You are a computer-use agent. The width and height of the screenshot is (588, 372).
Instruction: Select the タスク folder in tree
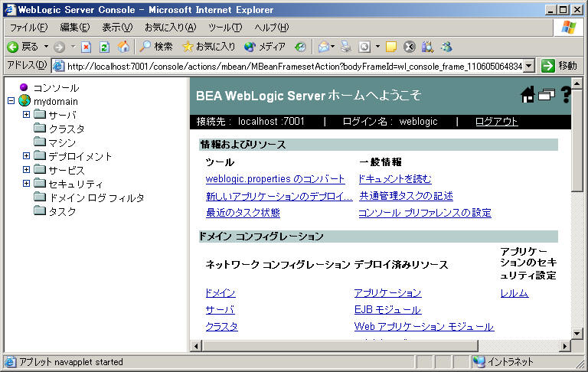(x=63, y=211)
